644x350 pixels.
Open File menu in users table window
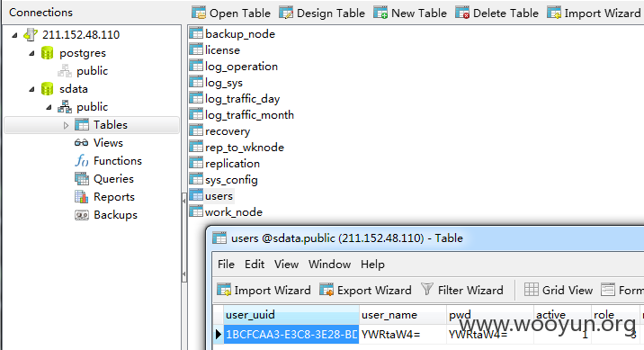[226, 265]
